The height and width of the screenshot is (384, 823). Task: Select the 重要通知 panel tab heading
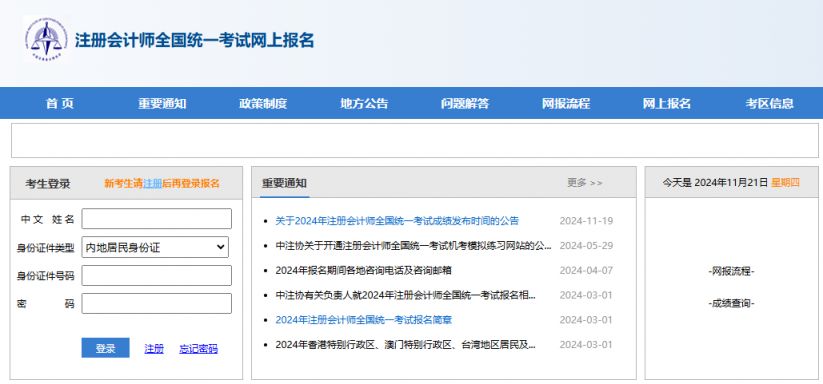284,183
